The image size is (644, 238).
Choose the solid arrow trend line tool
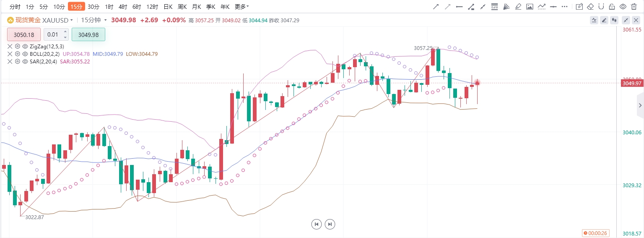click(x=436, y=7)
